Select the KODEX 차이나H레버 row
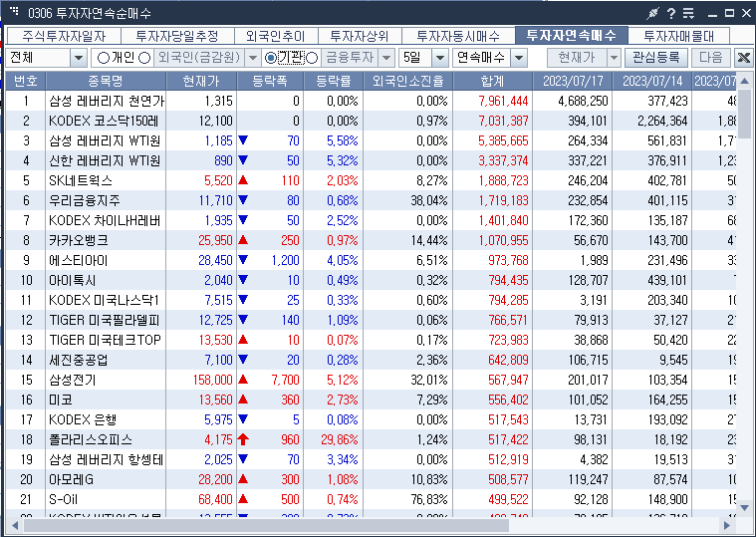Viewport: 756px width, 537px height. click(371, 220)
